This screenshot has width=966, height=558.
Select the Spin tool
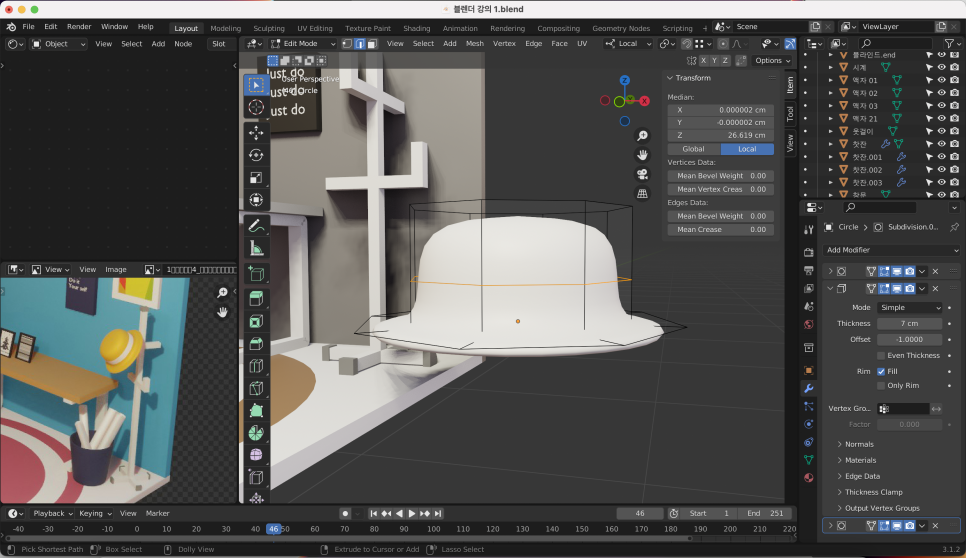click(x=256, y=433)
